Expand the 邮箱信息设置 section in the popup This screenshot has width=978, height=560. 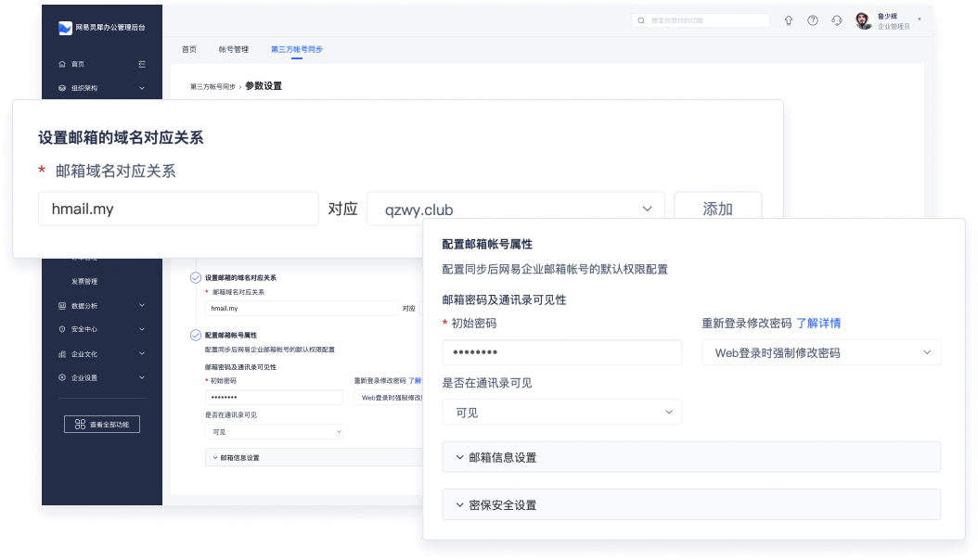tap(691, 457)
